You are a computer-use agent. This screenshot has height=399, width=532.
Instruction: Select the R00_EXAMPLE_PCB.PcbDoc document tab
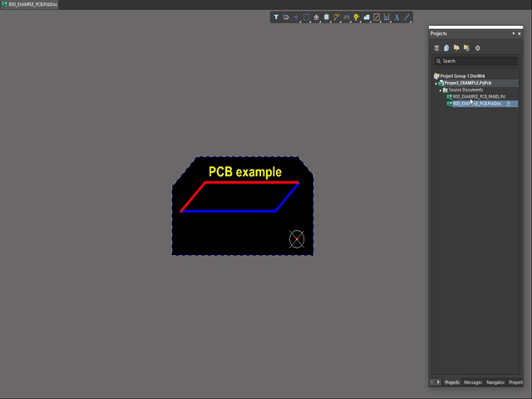click(30, 5)
